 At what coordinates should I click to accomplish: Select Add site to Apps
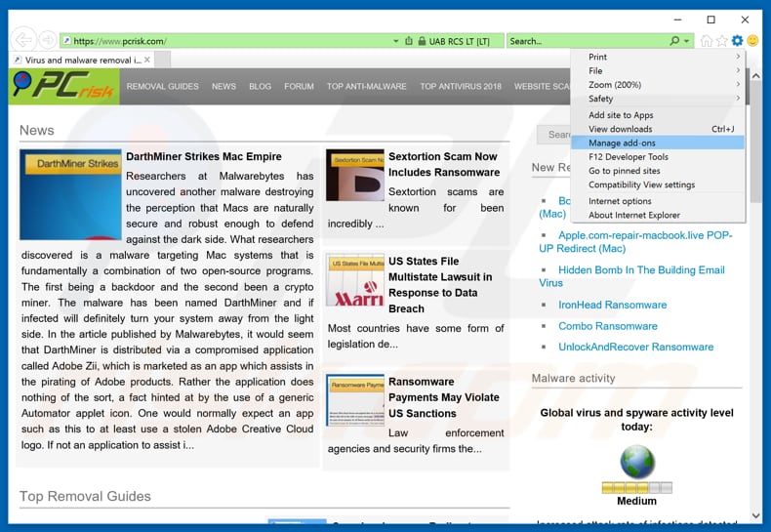658,115
